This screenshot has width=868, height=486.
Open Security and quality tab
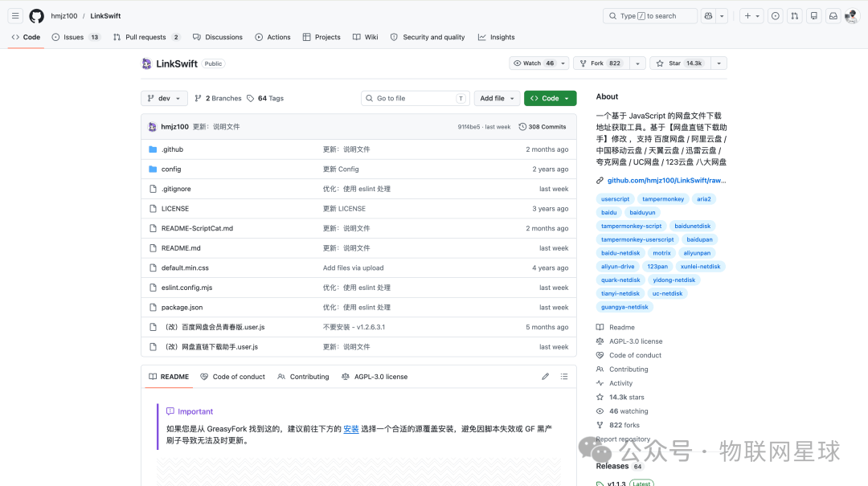pos(428,37)
